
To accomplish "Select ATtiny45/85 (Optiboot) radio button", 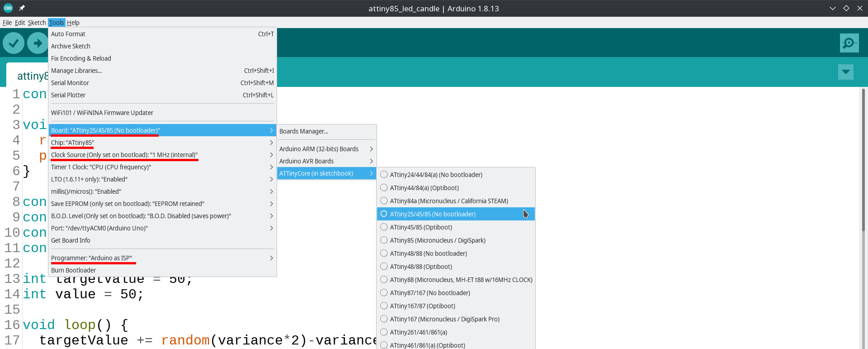I will 384,227.
